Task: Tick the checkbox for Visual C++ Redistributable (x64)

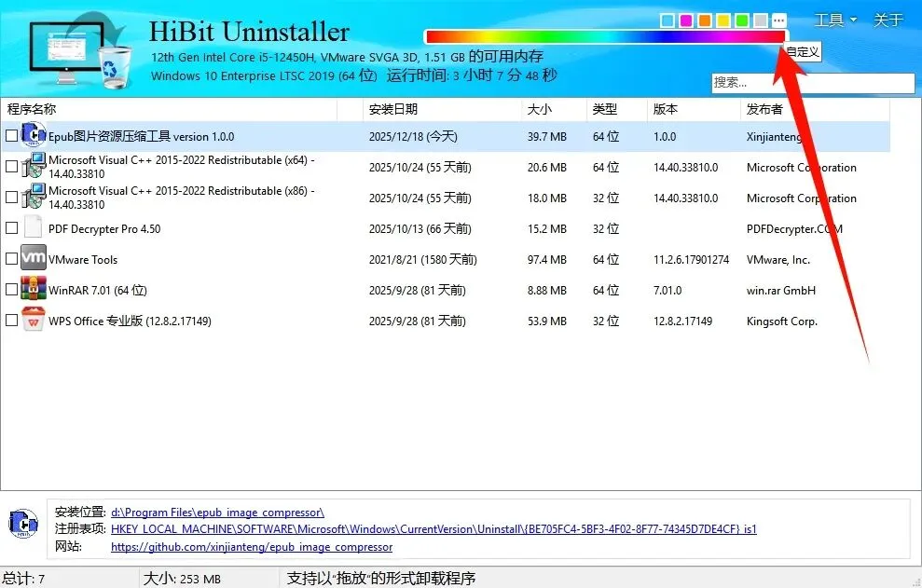Action: 11,167
